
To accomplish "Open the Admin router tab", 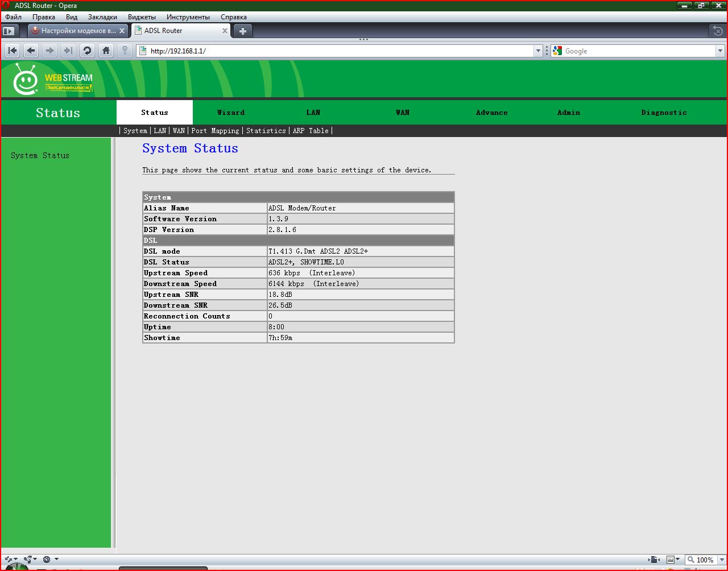I will coord(569,113).
